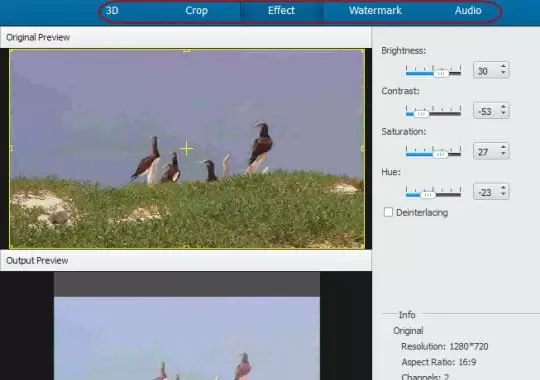Click the Original label under Info
Viewport: 540px width, 380px height.
tap(408, 331)
